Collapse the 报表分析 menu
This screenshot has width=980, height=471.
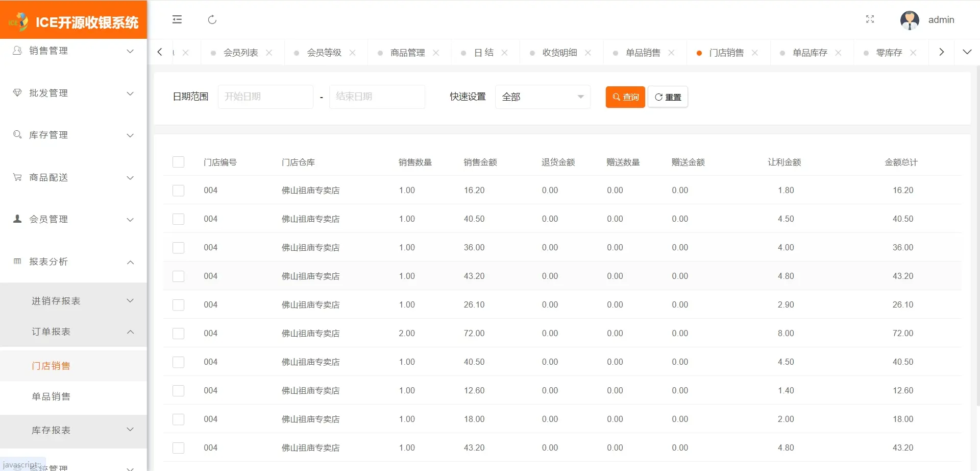coord(130,262)
